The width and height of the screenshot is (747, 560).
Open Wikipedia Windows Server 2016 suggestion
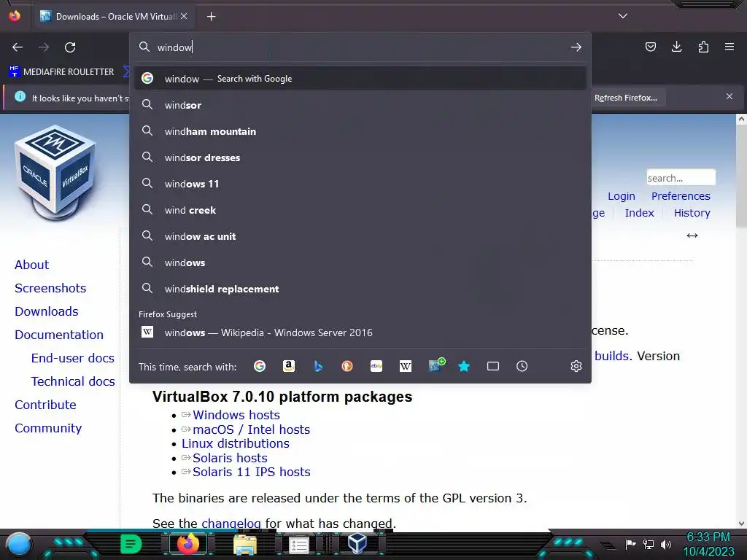click(360, 332)
